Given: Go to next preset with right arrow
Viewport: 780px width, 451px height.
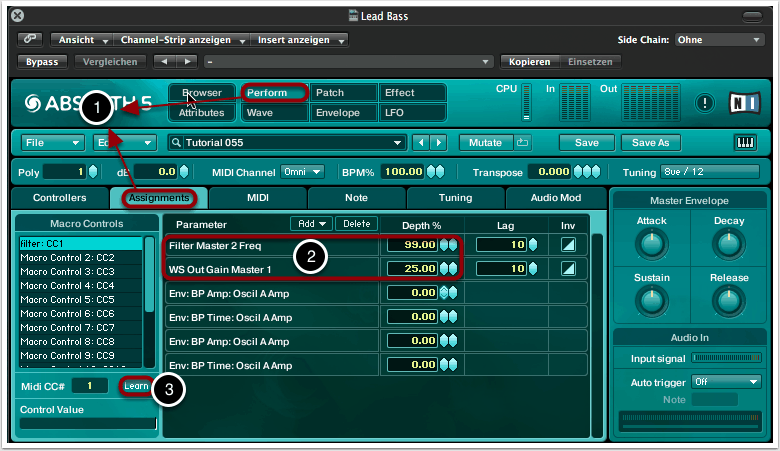Looking at the screenshot, I should pos(438,143).
